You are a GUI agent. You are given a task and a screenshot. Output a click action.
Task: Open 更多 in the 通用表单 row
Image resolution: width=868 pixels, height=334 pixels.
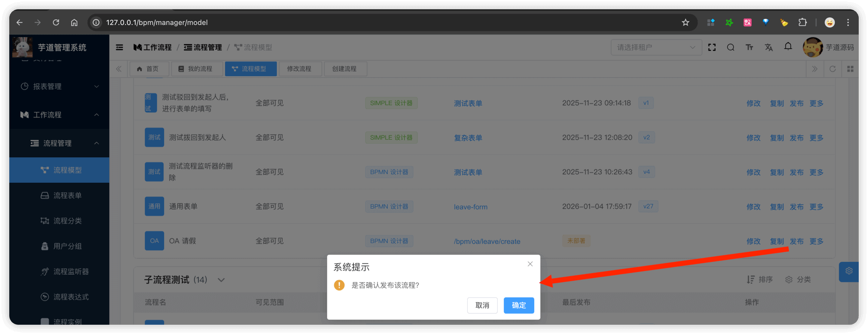click(x=816, y=207)
